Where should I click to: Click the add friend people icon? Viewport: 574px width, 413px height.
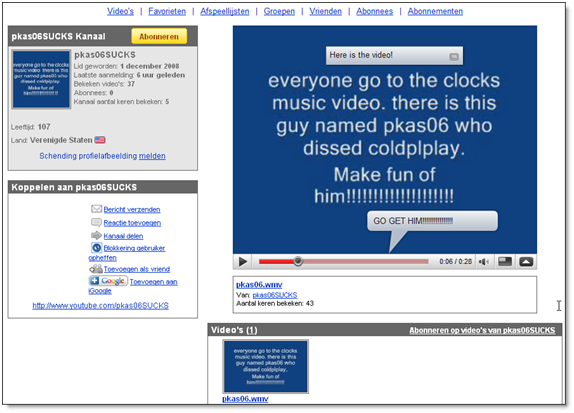point(96,269)
